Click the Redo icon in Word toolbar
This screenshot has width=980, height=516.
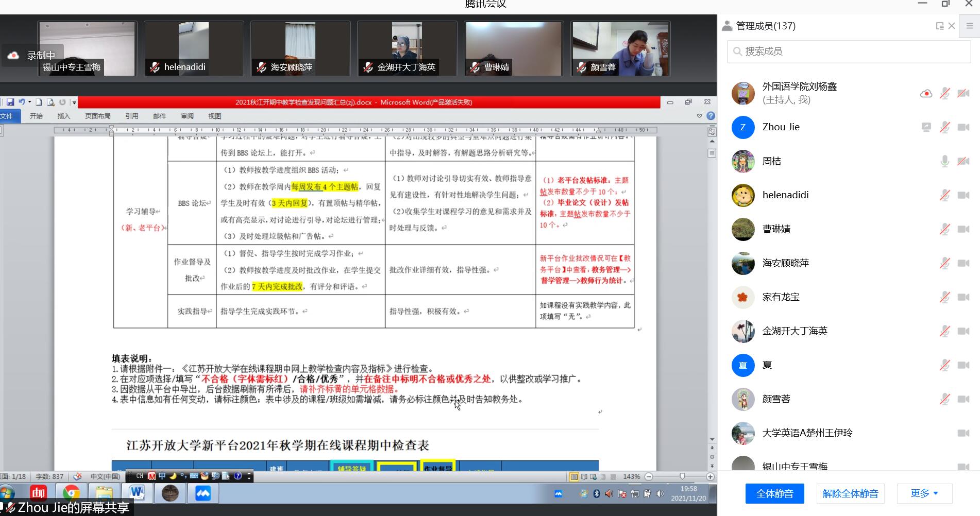(x=62, y=102)
